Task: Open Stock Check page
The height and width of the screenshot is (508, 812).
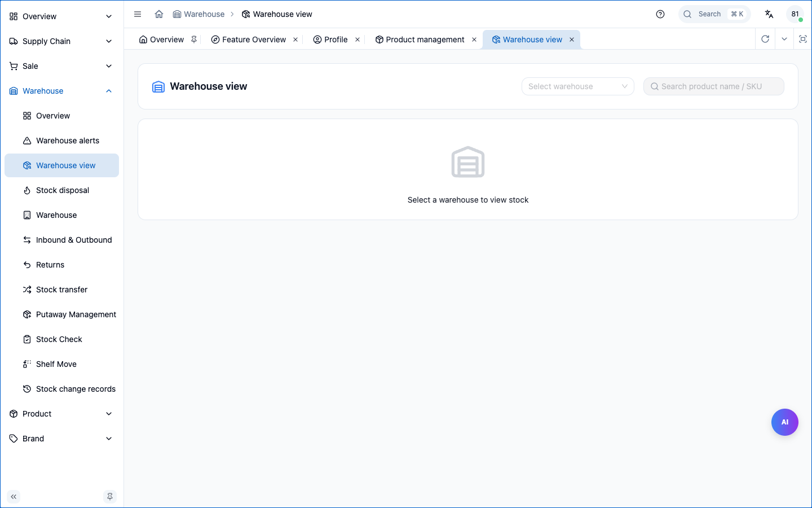Action: (x=62, y=339)
